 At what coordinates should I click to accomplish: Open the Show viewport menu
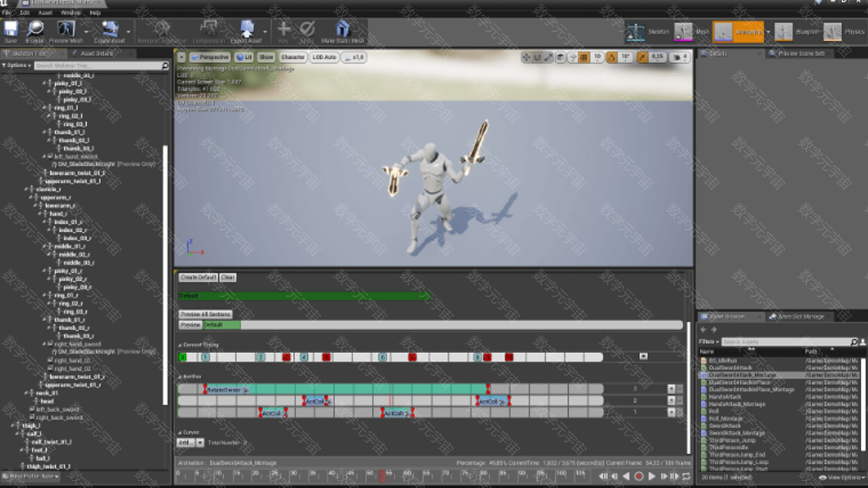coord(267,58)
